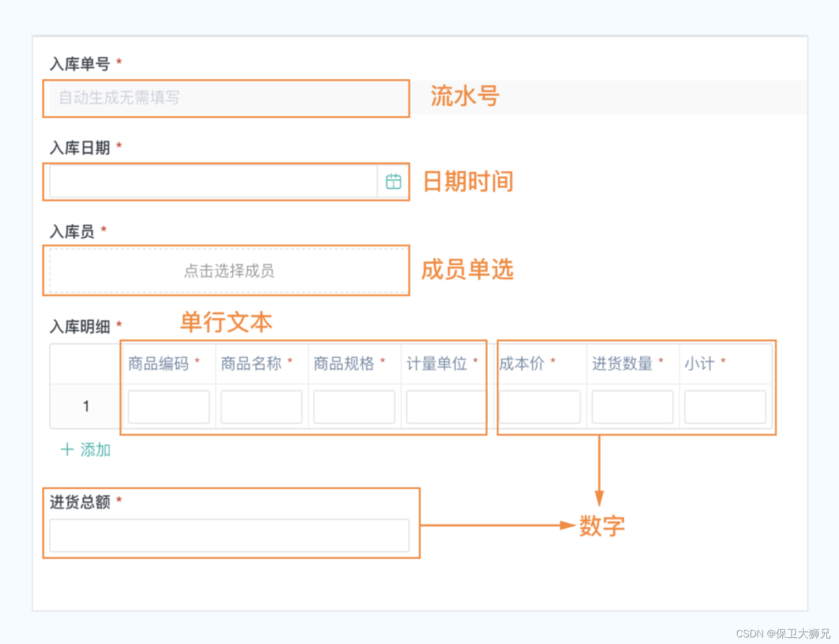Click the 商品名称 column header
Image resolution: width=839 pixels, height=644 pixels.
(251, 364)
